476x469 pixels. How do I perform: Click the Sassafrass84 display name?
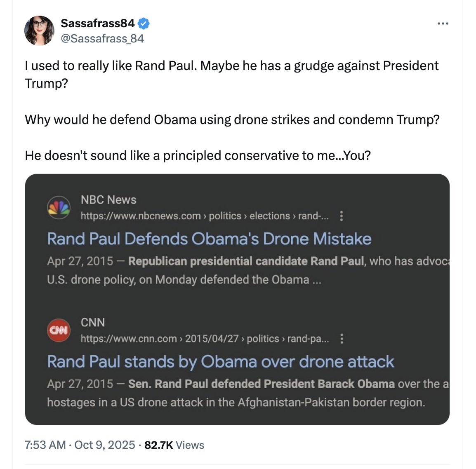(x=98, y=23)
